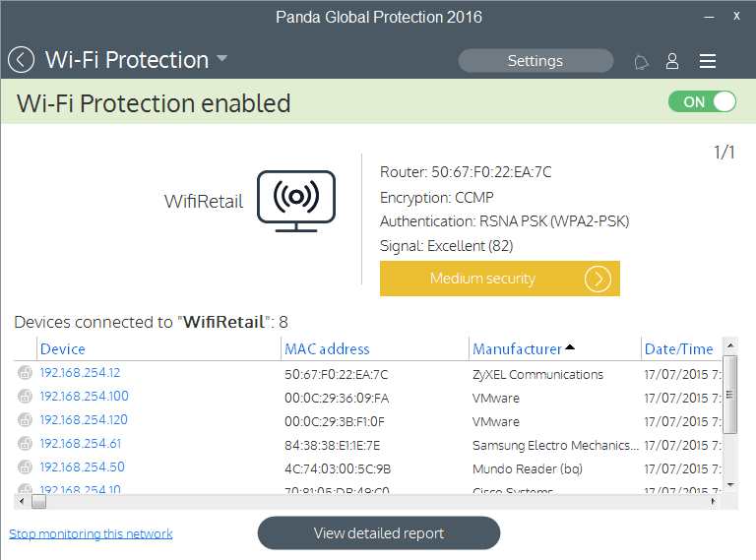The width and height of the screenshot is (756, 560).
Task: Click the horizontal scrollbar left arrow
Action: 22,502
